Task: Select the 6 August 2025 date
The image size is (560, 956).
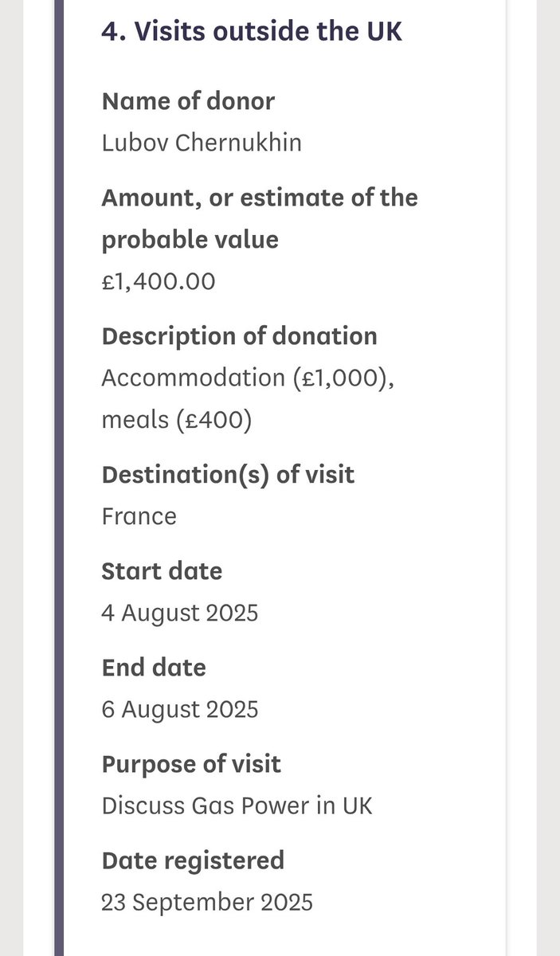Action: (180, 709)
